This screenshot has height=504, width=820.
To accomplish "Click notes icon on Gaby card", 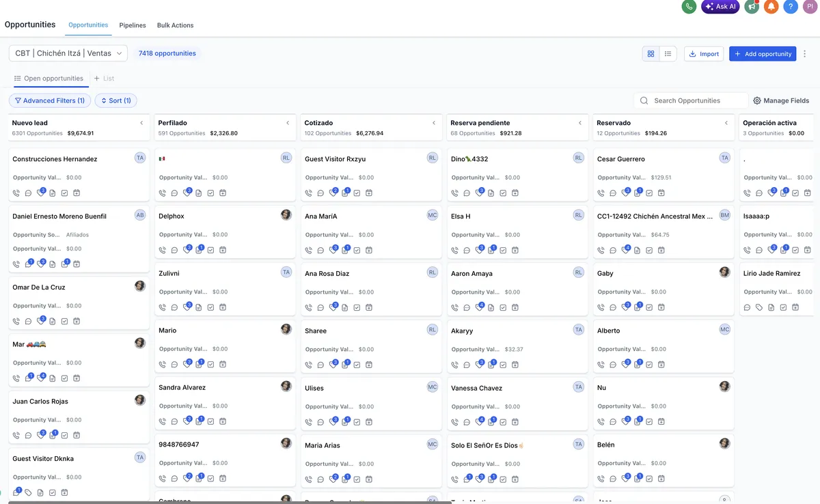I will (637, 307).
